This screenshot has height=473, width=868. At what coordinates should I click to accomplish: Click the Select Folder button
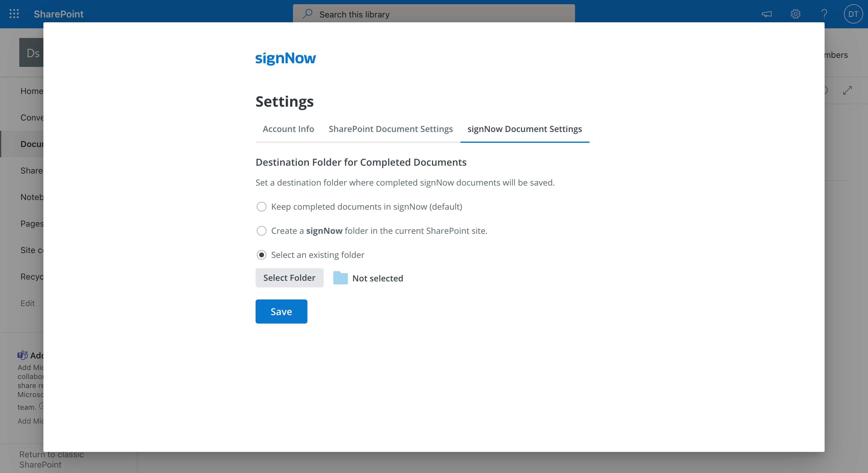289,277
